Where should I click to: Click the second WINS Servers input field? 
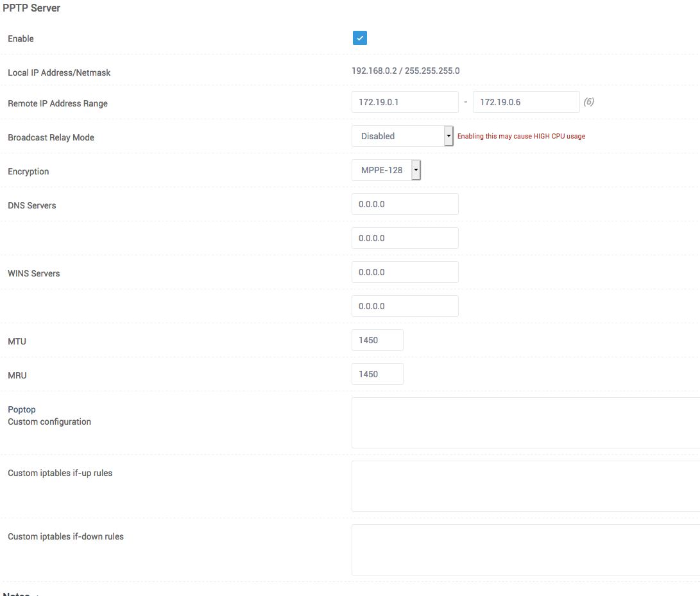click(404, 306)
